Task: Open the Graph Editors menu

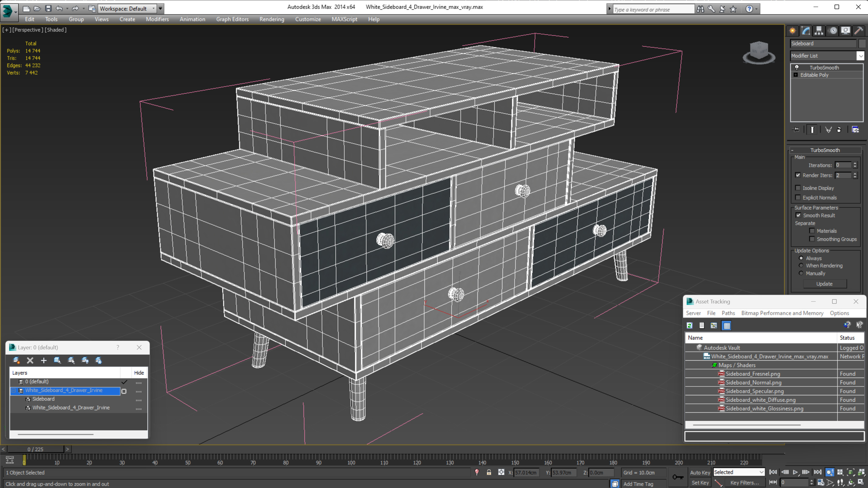Action: (232, 19)
